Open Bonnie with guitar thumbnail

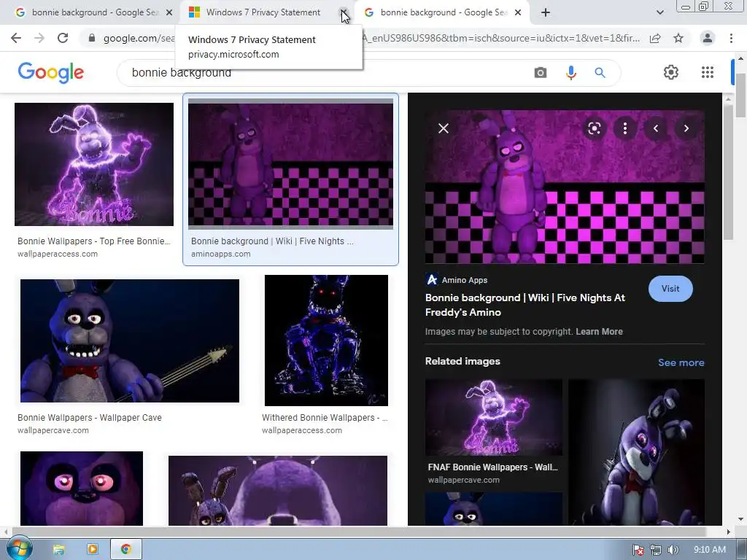click(x=130, y=341)
